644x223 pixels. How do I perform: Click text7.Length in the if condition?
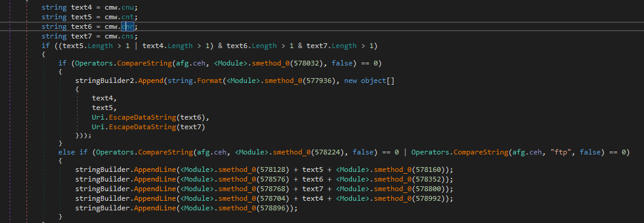click(x=332, y=46)
